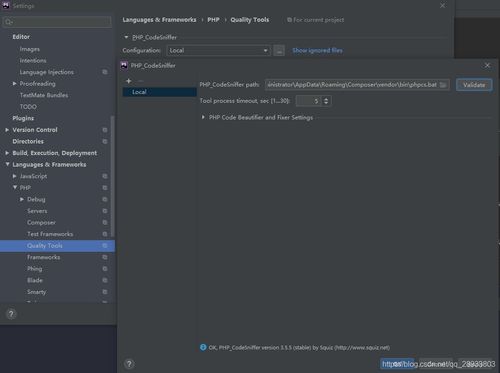Viewport: 500px width, 373px height.
Task: Select Plugins in settings tree
Action: click(23, 118)
